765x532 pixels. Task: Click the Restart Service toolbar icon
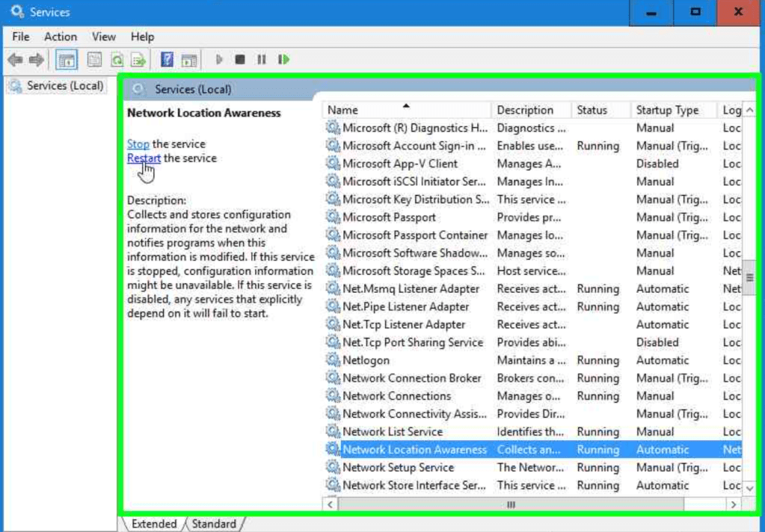pos(283,60)
